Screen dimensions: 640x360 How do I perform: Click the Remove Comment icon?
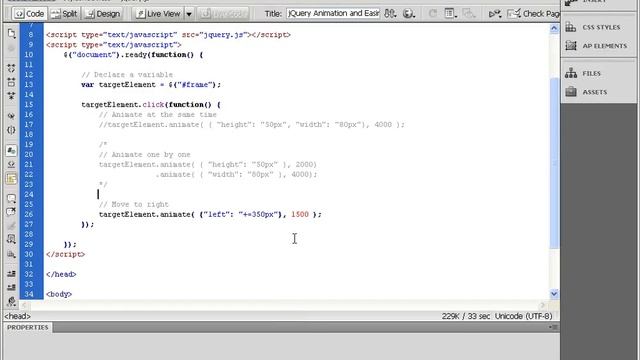click(x=11, y=212)
